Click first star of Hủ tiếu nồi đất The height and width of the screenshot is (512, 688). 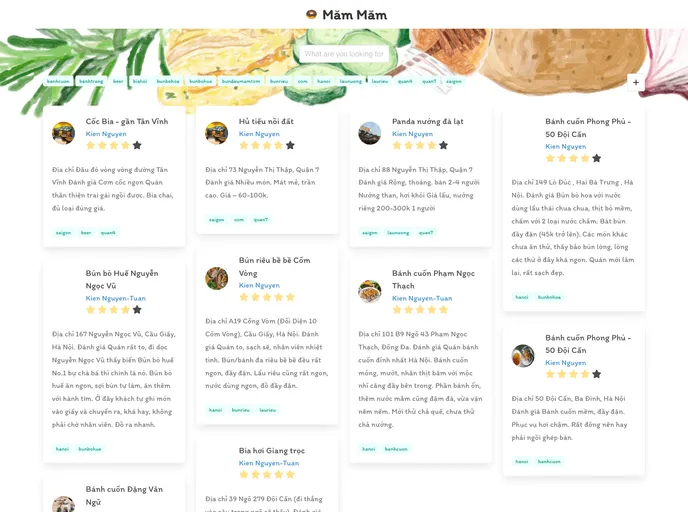pos(243,145)
